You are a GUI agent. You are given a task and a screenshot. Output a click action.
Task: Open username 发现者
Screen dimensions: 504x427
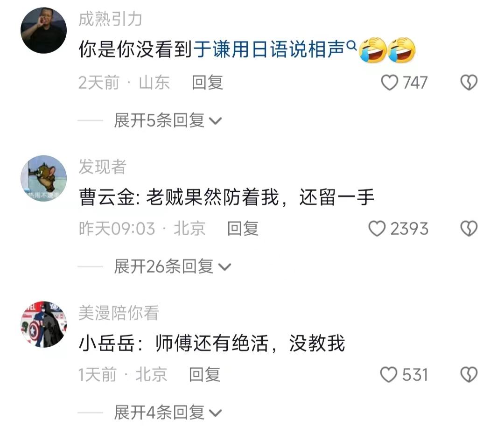(x=103, y=167)
